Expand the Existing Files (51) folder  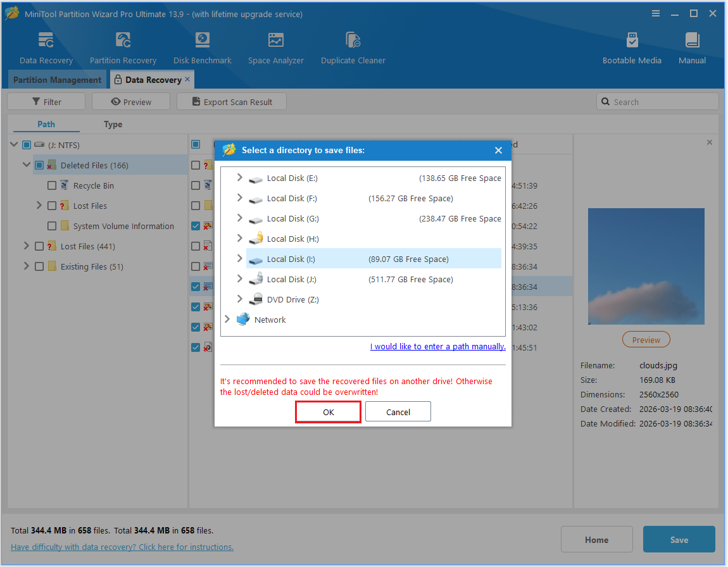tap(27, 266)
